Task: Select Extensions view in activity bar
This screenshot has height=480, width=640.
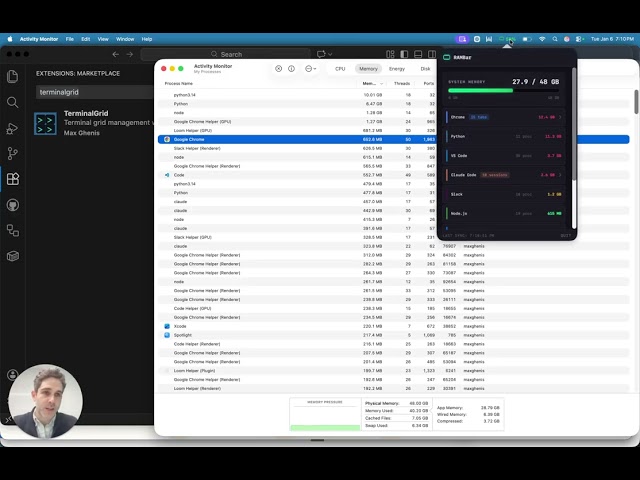Action: (13, 179)
